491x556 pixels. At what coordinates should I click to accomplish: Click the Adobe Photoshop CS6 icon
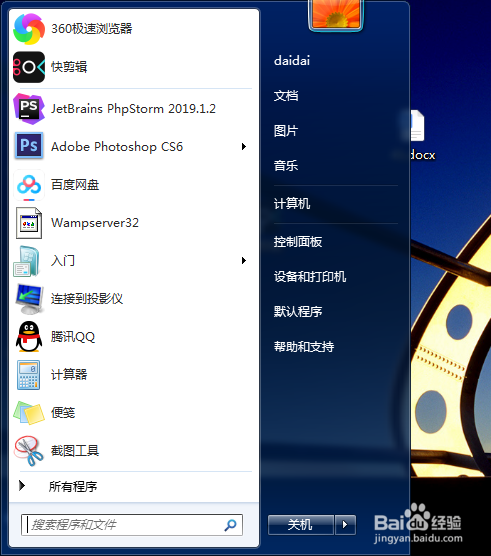(x=29, y=145)
